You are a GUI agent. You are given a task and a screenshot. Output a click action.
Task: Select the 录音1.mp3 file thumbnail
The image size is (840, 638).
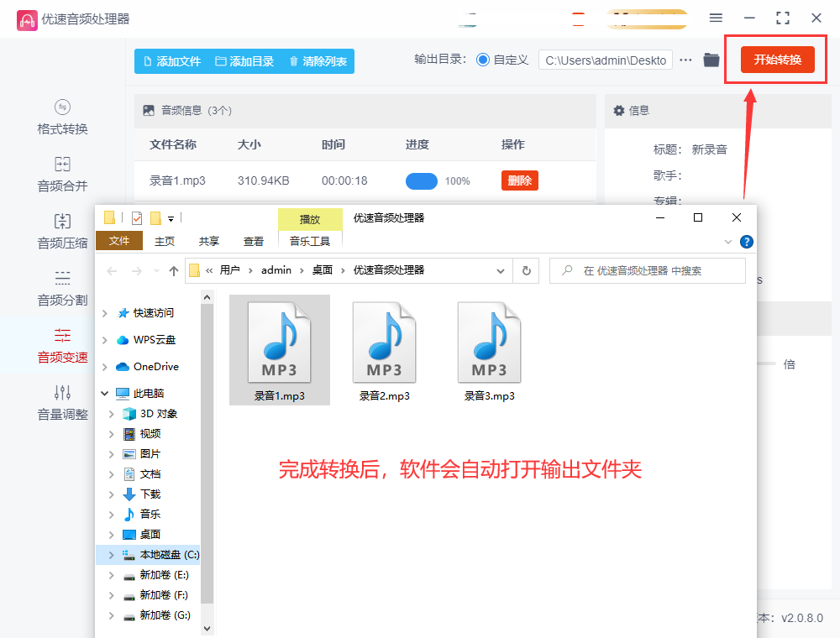coord(280,350)
